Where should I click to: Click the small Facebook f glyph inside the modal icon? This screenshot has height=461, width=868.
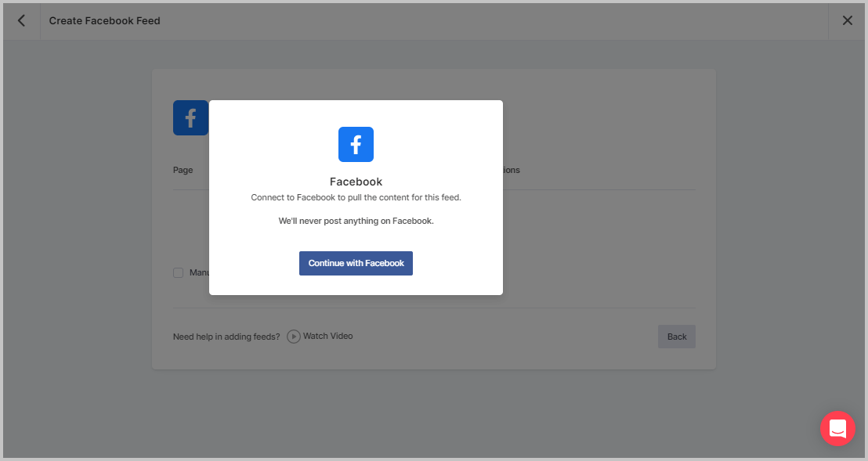click(356, 144)
